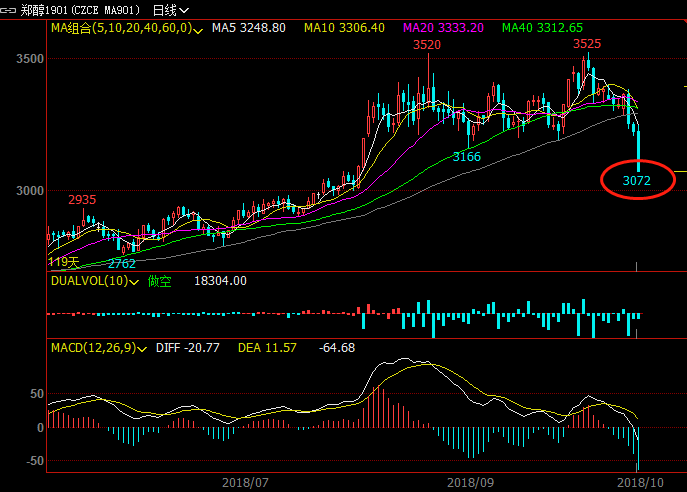Click the 2018/07 date on time axis
Image resolution: width=687 pixels, height=492 pixels.
click(x=245, y=482)
